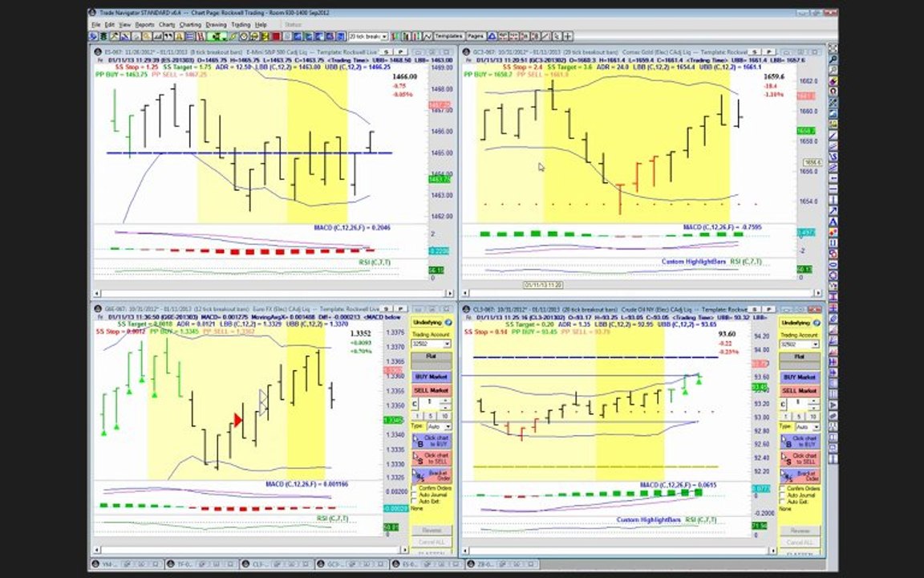This screenshot has width=924, height=578.
Task: Open Trading Account dropdown in Crude Oil panel
Action: pos(816,344)
